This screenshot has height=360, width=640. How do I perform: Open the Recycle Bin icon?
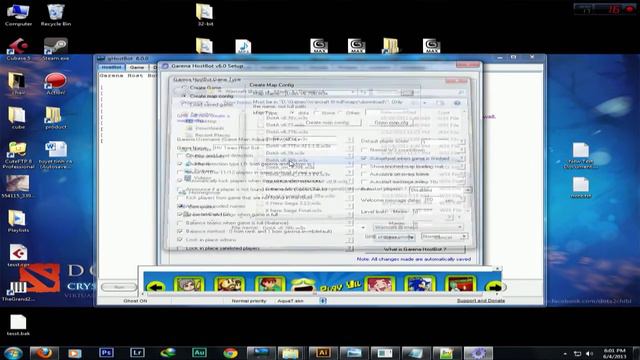tap(56, 15)
